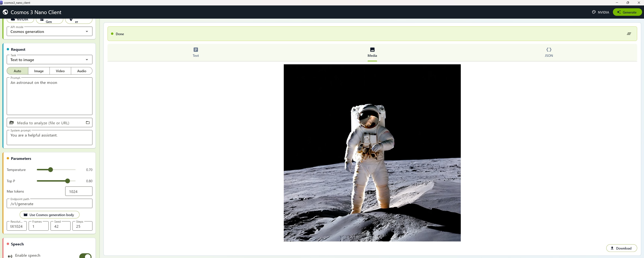The height and width of the screenshot is (258, 644).
Task: Click the JSON tab curly braces icon
Action: click(x=549, y=49)
